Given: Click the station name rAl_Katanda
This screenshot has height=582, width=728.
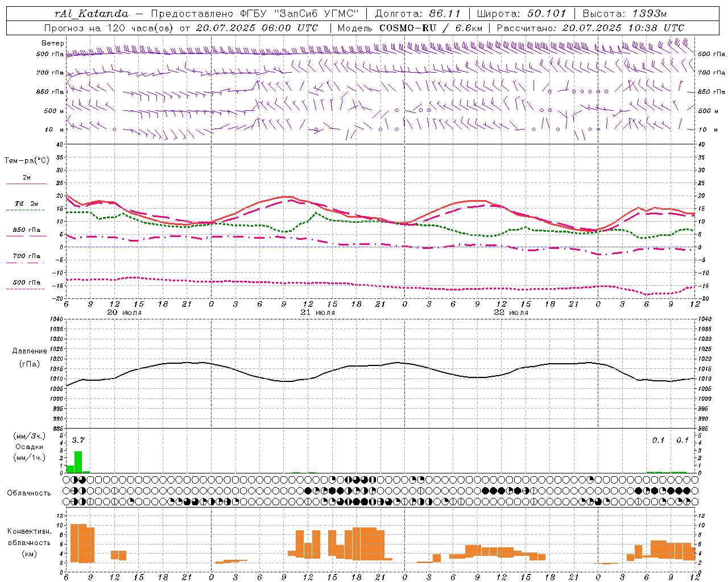Looking at the screenshot, I should [x=92, y=14].
